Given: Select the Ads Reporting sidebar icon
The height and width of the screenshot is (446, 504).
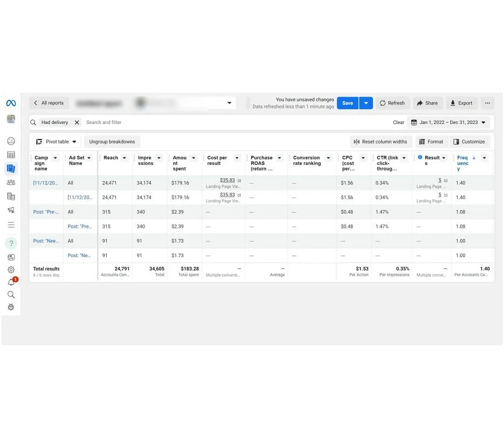Looking at the screenshot, I should 11,169.
